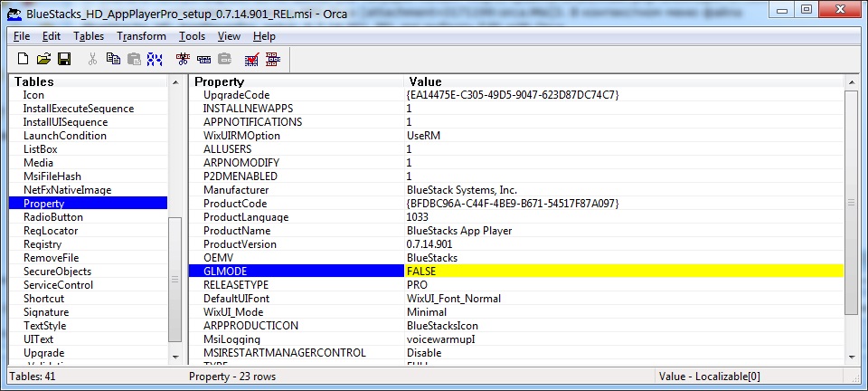Select the yellow-highlighted FALSE value cell

624,272
